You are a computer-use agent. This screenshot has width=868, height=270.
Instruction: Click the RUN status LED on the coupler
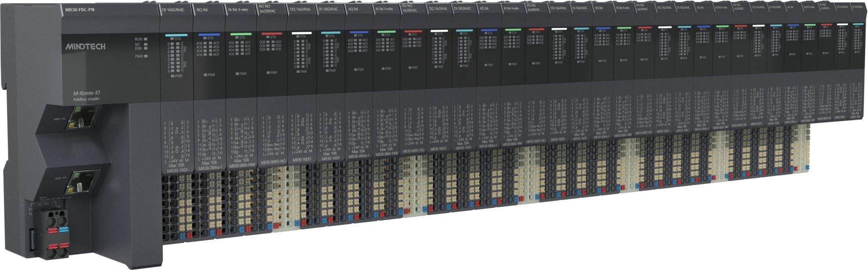point(146,39)
